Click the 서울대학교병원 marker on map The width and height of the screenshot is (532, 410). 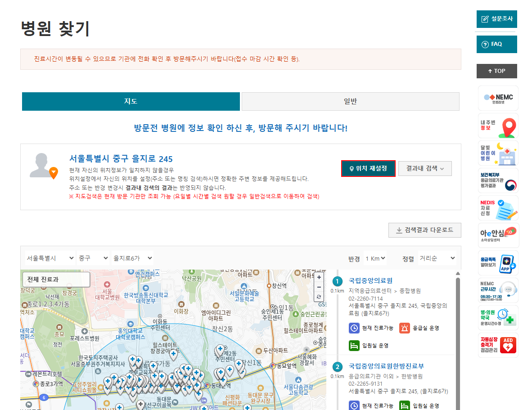[107, 284]
